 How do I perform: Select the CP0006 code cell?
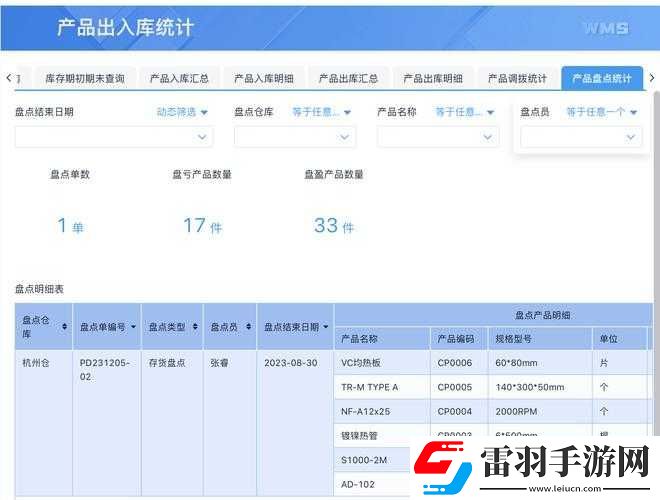(459, 362)
